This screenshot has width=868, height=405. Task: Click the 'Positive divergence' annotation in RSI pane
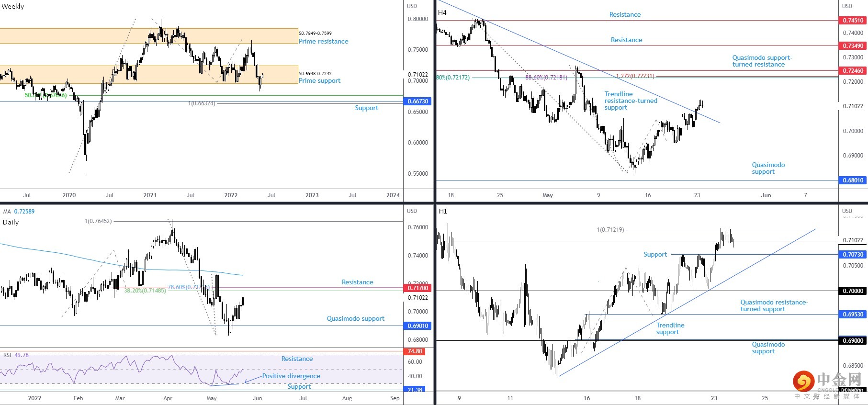291,376
